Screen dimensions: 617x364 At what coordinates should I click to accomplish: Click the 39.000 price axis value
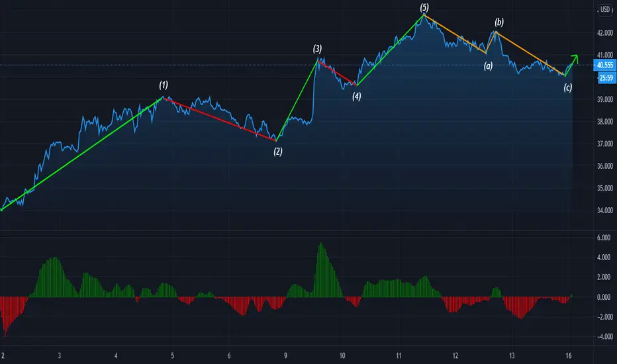(605, 99)
